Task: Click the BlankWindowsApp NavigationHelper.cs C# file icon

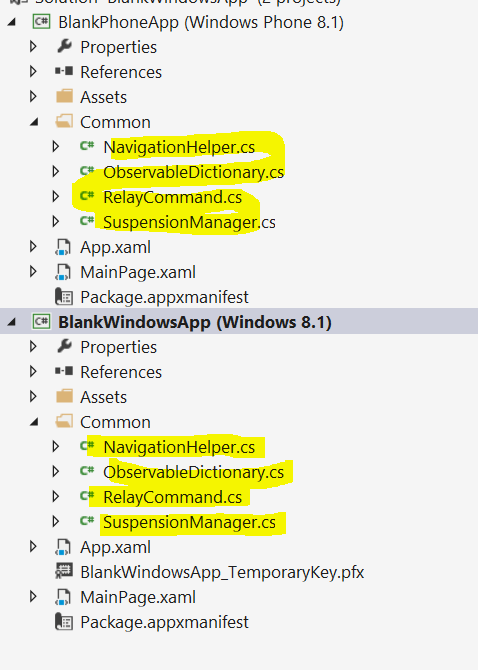Action: 87,446
